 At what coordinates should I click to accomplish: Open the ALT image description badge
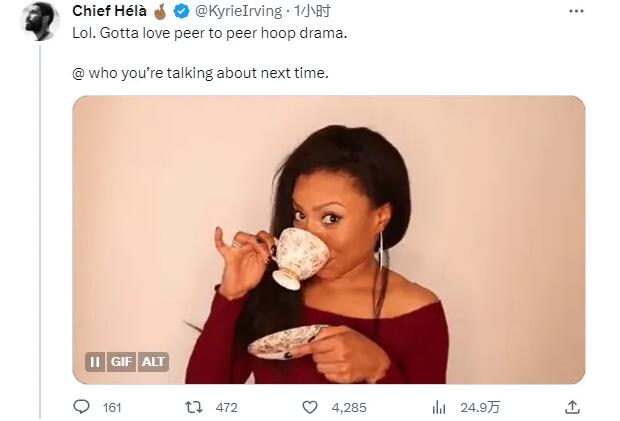(153, 361)
